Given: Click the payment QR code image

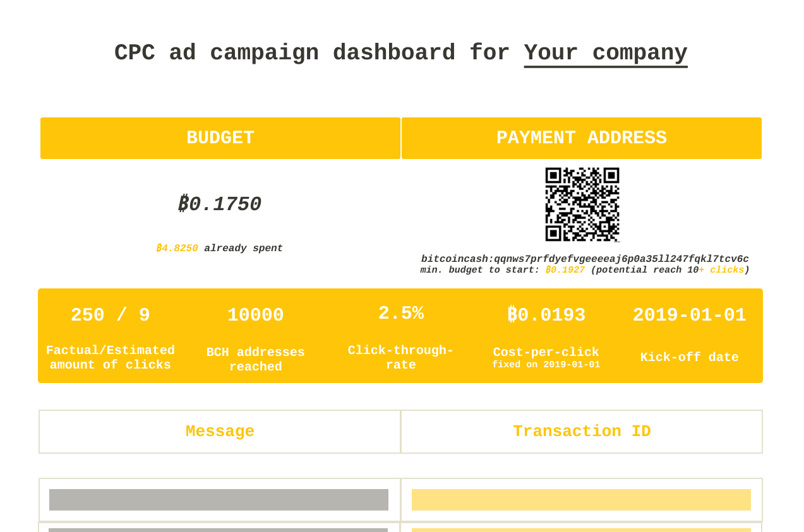Looking at the screenshot, I should point(582,204).
